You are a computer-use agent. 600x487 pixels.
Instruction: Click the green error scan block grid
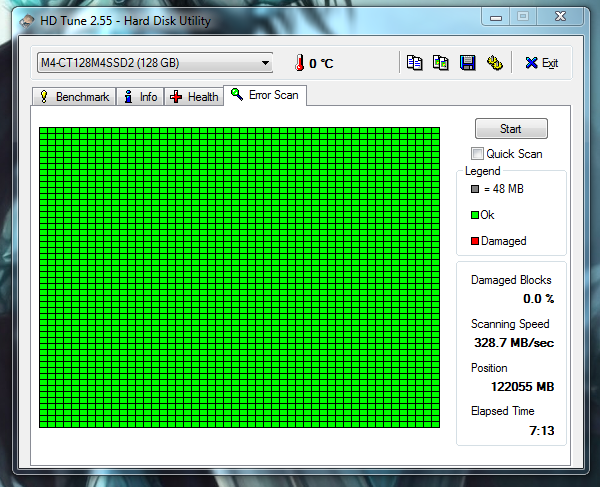click(240, 277)
